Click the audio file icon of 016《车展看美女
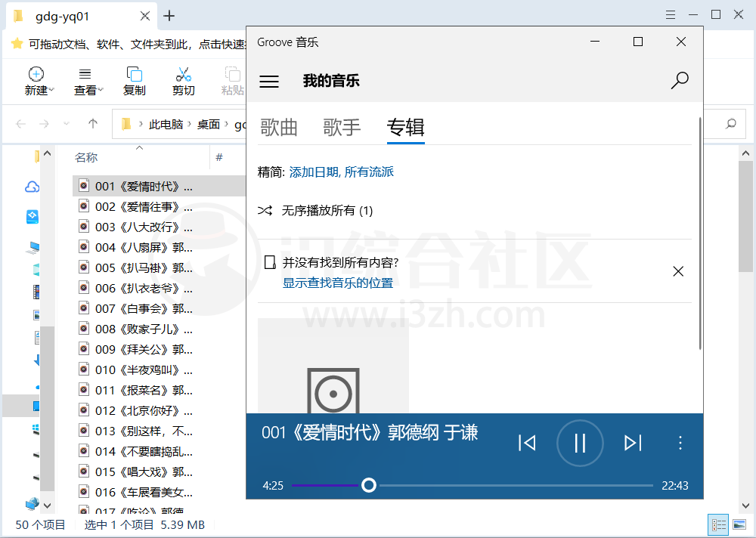The image size is (756, 538). (x=84, y=491)
